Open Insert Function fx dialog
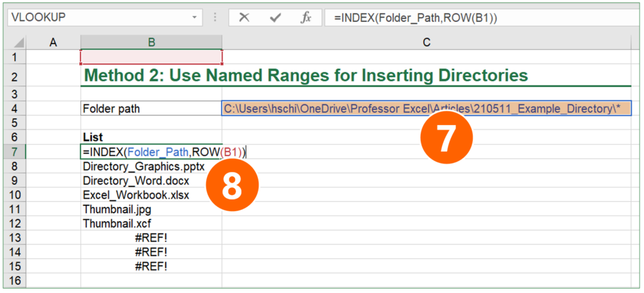The height and width of the screenshot is (293, 644). click(305, 18)
